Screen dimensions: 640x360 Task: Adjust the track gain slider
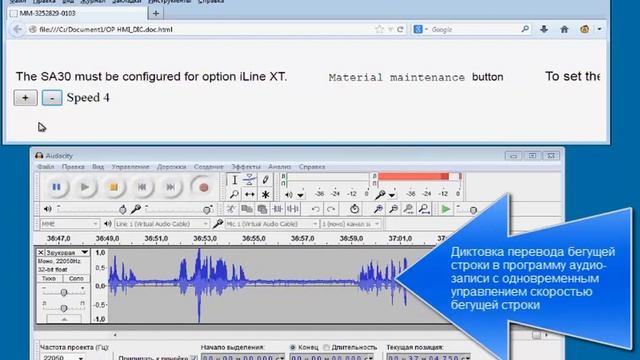coord(64,292)
